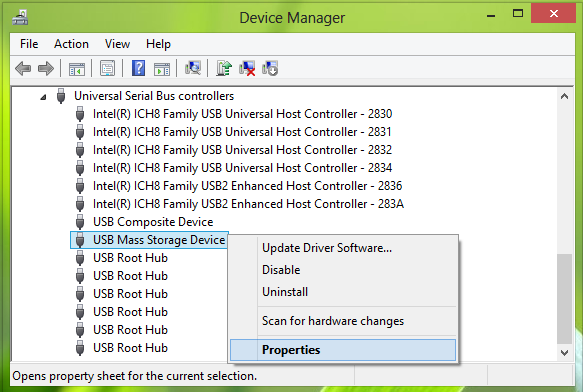Click the scrollbar up arrow in device list
The height and width of the screenshot is (392, 583).
(564, 96)
